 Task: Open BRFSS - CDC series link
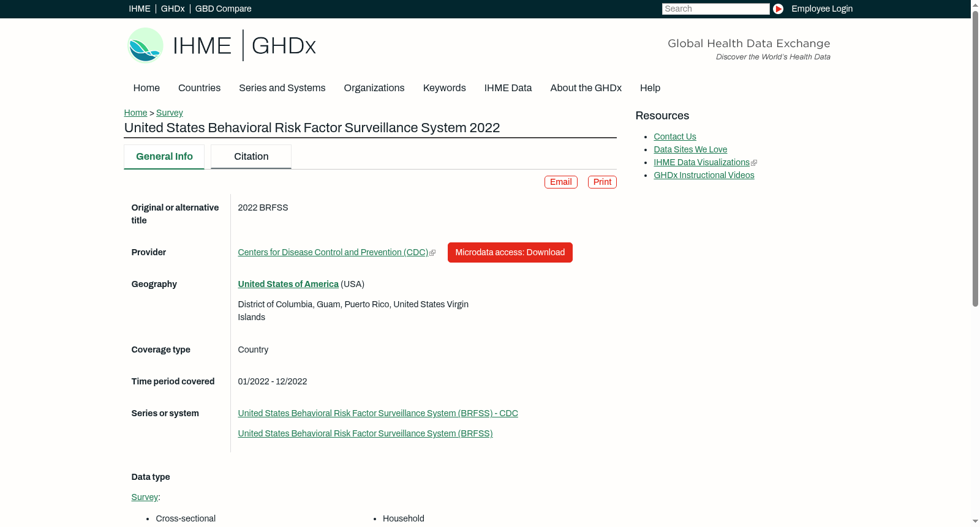coord(378,413)
